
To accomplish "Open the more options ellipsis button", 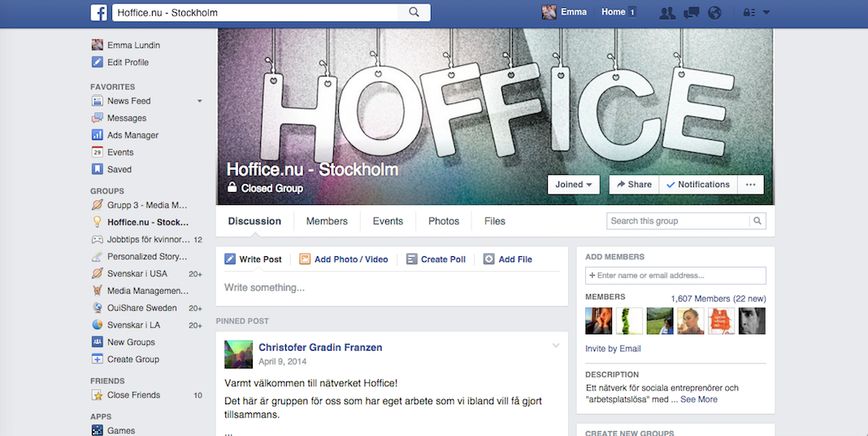I will pyautogui.click(x=751, y=185).
